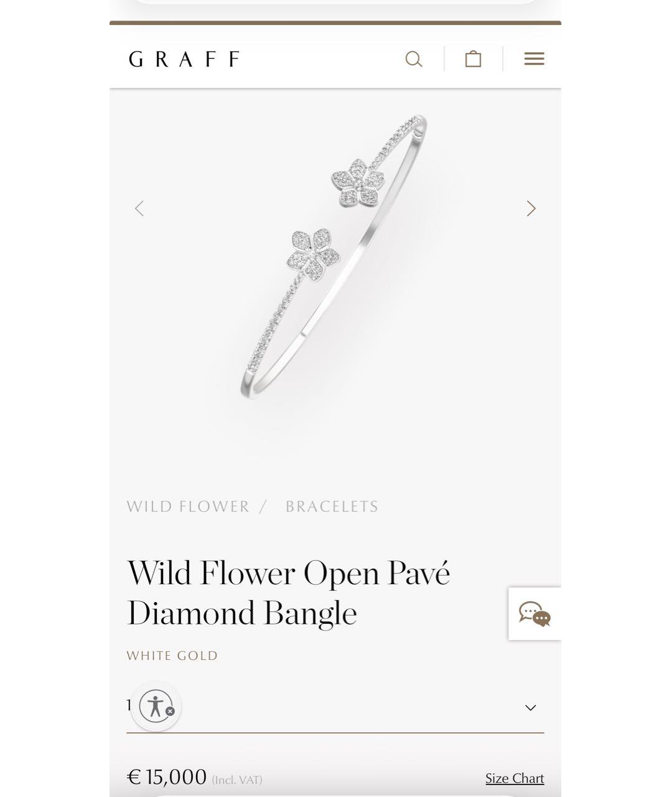Go to the GRAFF home logo
The image size is (672, 797).
(x=184, y=59)
